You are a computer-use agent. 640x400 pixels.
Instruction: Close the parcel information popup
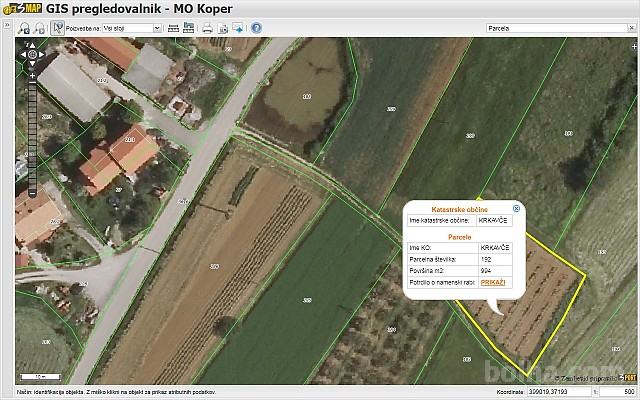pos(516,208)
